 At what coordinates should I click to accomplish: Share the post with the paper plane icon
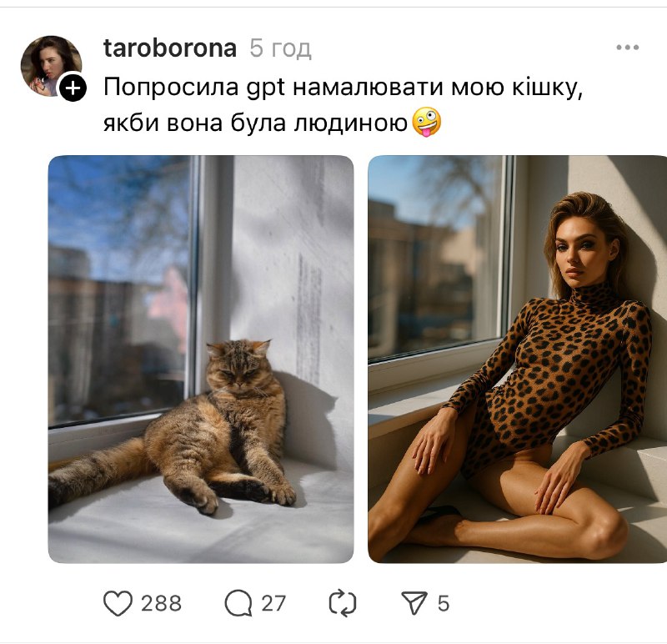click(414, 603)
